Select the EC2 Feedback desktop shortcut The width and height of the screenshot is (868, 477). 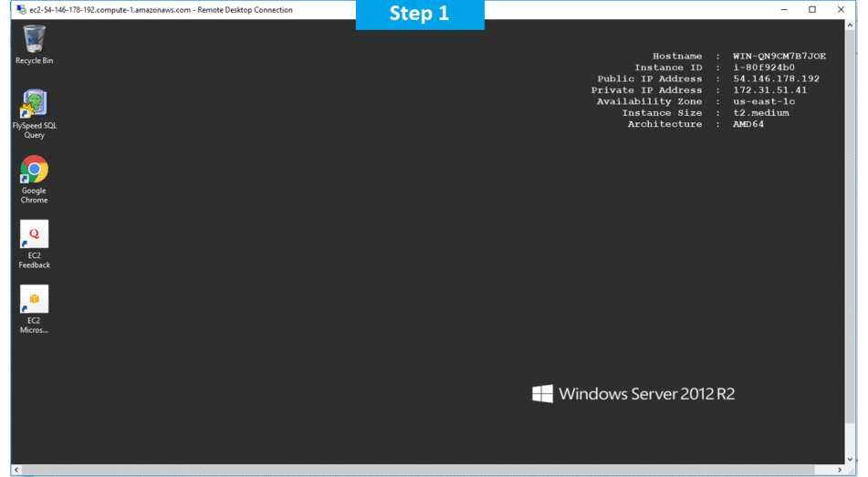click(x=34, y=235)
